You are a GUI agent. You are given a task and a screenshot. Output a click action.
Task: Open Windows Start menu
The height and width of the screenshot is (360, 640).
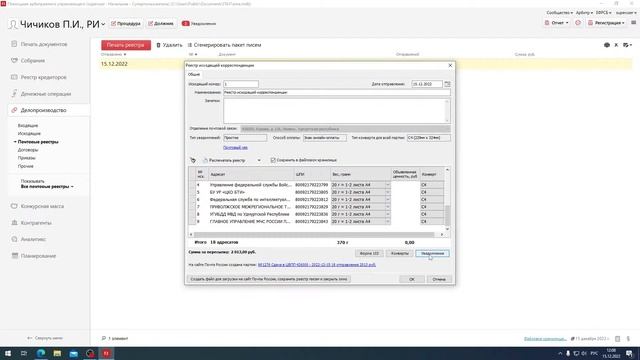point(8,353)
